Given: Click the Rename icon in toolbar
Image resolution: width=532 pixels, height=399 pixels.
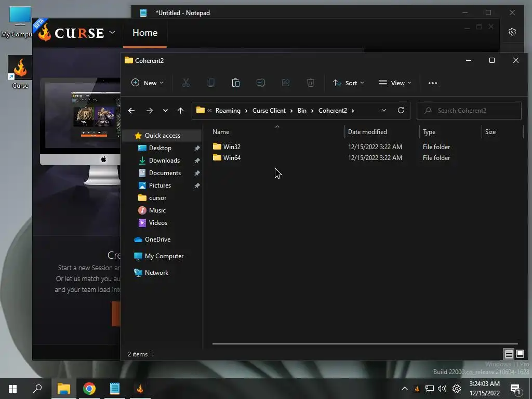Looking at the screenshot, I should click(x=261, y=83).
